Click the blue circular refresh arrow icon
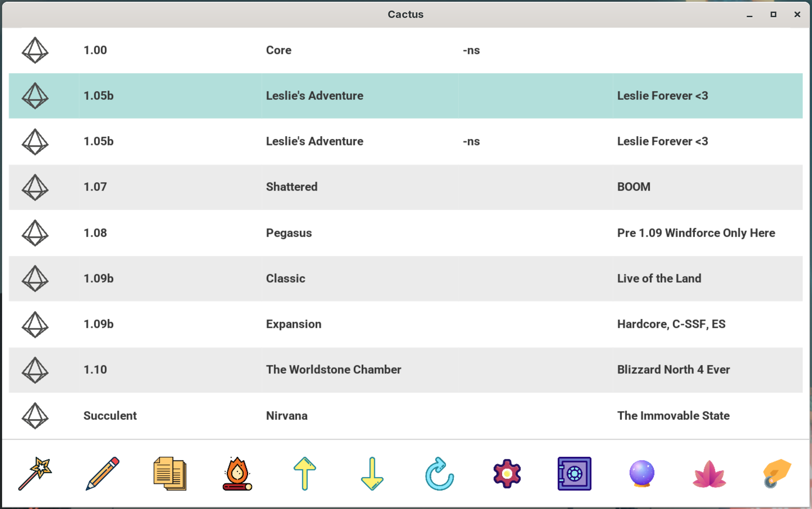812x509 pixels. point(439,473)
